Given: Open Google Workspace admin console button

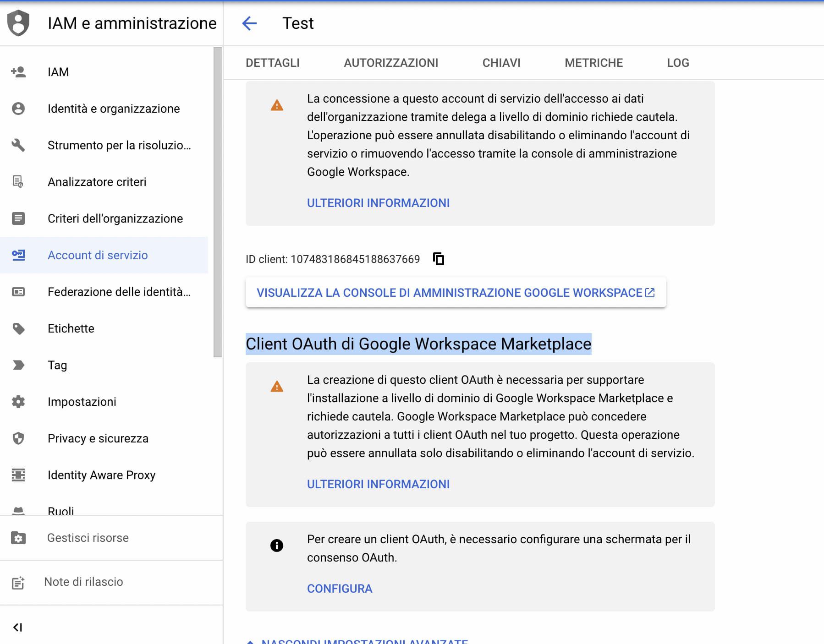Looking at the screenshot, I should (456, 293).
